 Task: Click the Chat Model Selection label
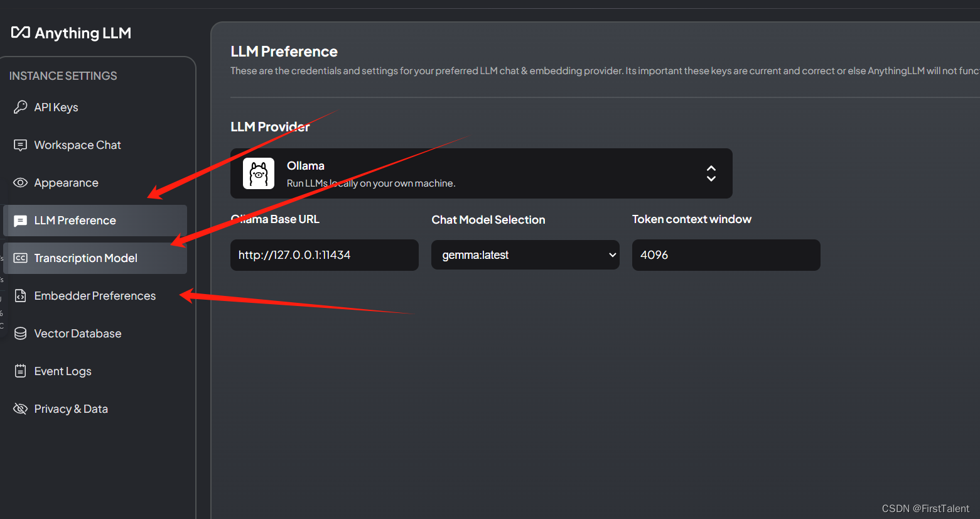click(488, 220)
